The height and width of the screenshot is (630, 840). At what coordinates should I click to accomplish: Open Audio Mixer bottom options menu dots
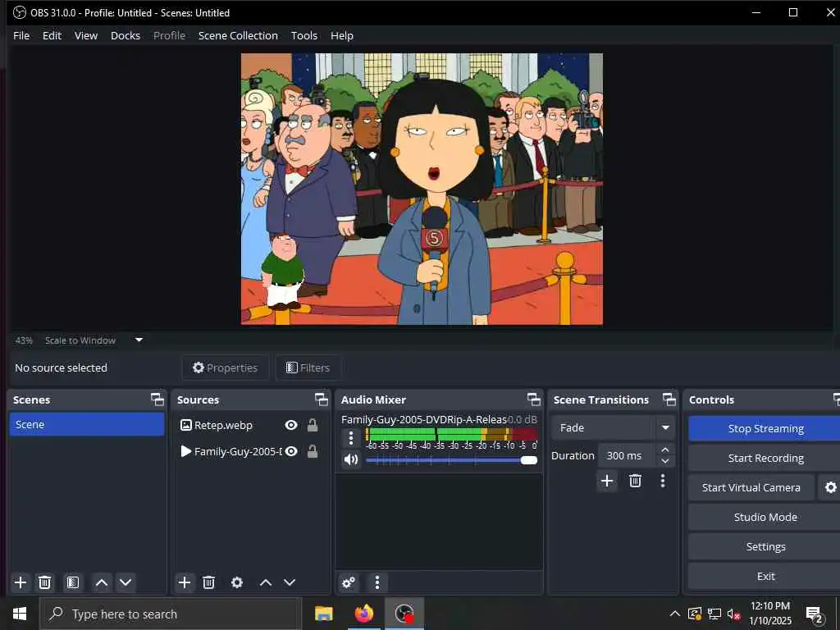click(377, 582)
